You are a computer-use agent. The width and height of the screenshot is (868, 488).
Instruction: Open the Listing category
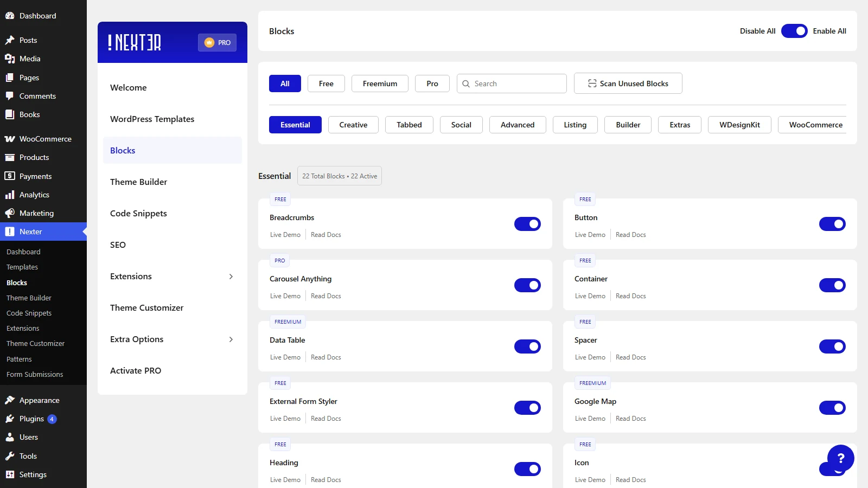pyautogui.click(x=575, y=125)
